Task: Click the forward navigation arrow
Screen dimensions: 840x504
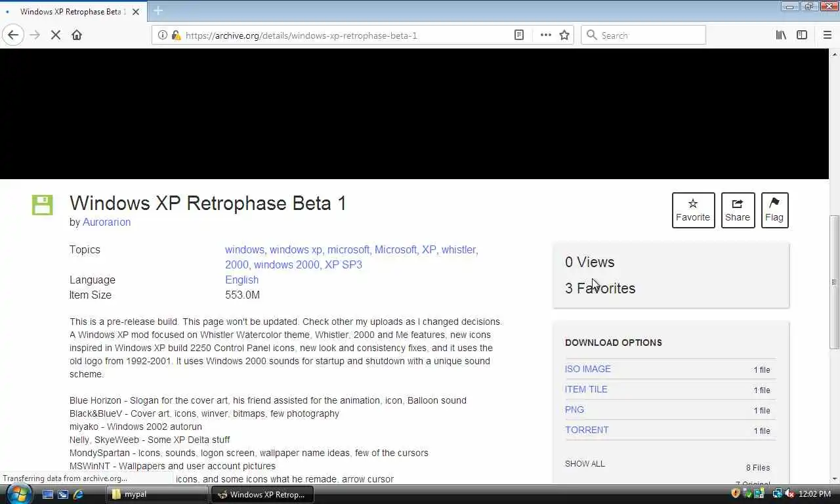Action: pyautogui.click(x=35, y=35)
